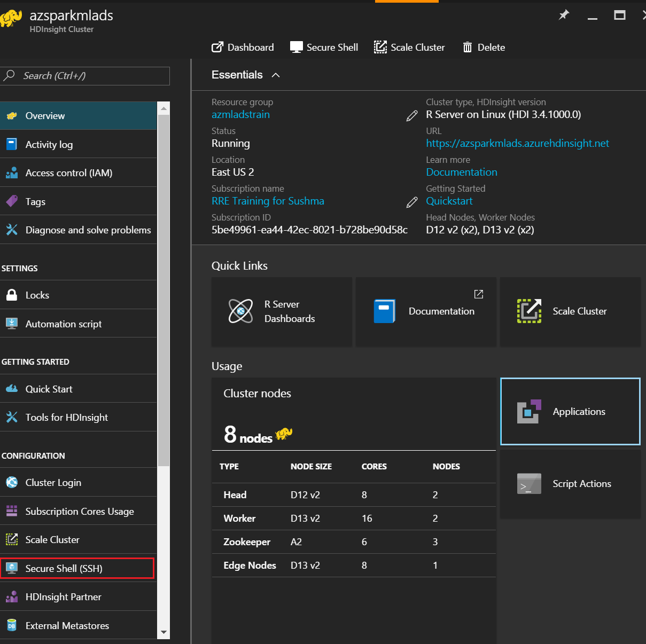Open the Cluster Login menu item
Screen dimensions: 646x644
point(79,482)
